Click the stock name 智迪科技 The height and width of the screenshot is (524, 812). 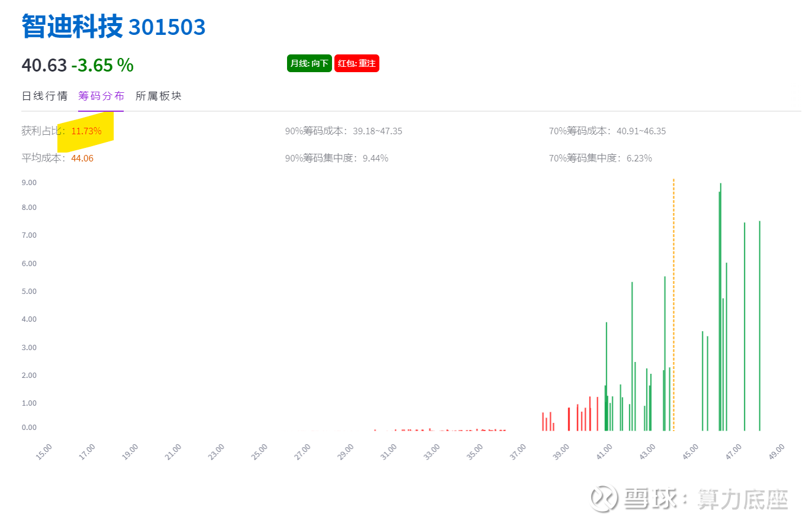tap(72, 27)
